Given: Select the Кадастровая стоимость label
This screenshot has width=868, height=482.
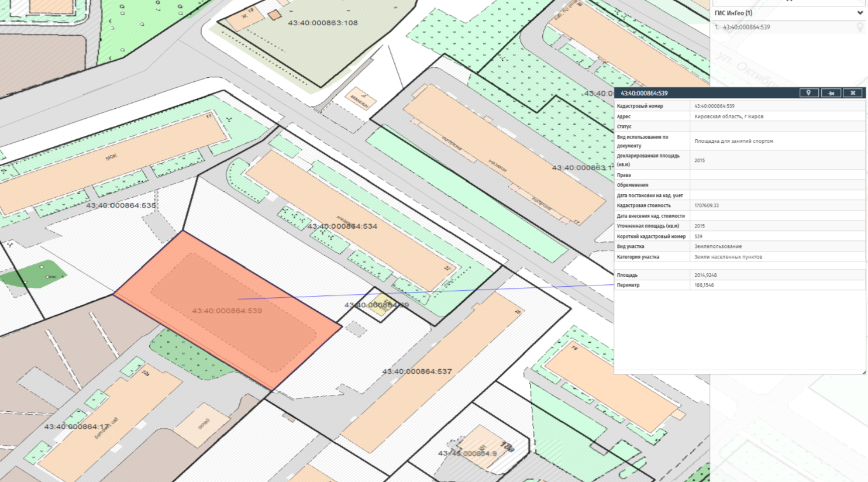Looking at the screenshot, I should (x=643, y=205).
